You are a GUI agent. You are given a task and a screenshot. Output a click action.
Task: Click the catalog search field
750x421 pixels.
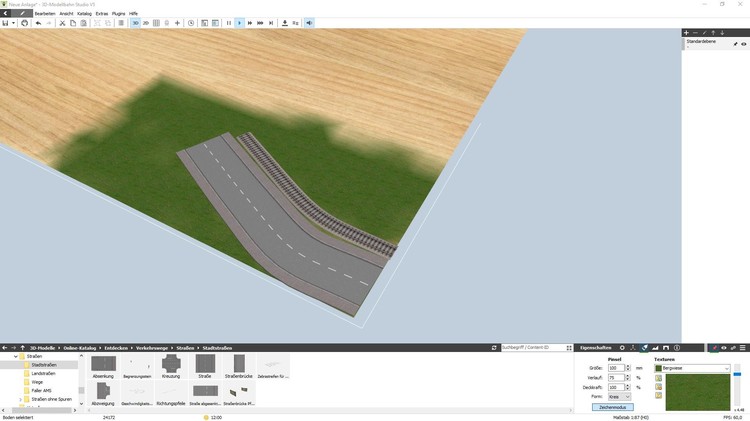click(x=533, y=348)
